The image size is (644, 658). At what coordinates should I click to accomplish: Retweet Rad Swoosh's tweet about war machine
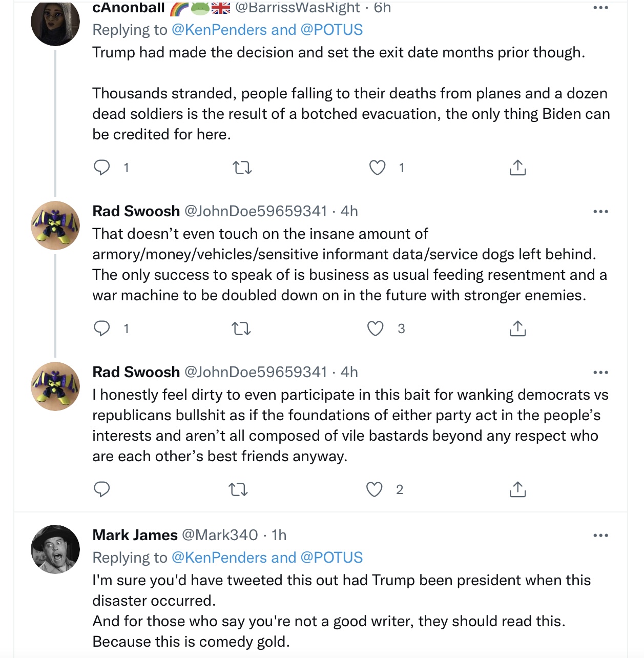click(241, 328)
